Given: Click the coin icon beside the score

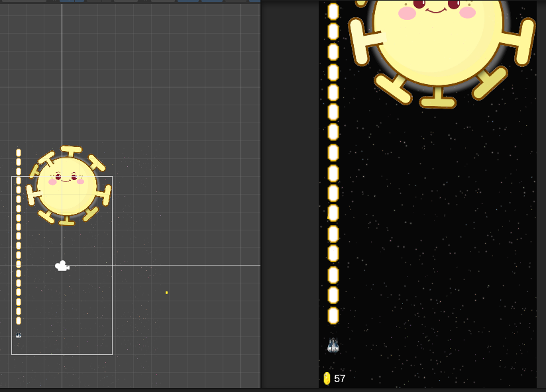Looking at the screenshot, I should point(327,379).
